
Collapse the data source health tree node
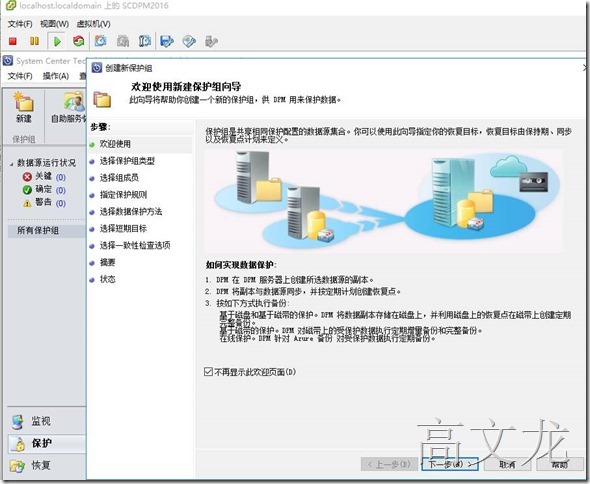point(11,163)
